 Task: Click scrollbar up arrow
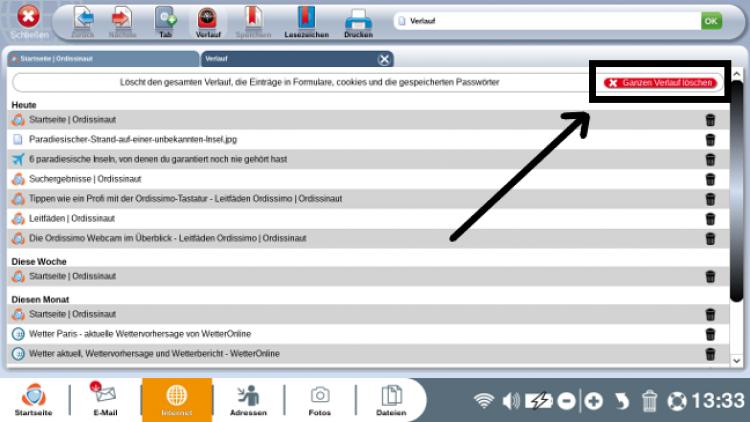coord(737,74)
